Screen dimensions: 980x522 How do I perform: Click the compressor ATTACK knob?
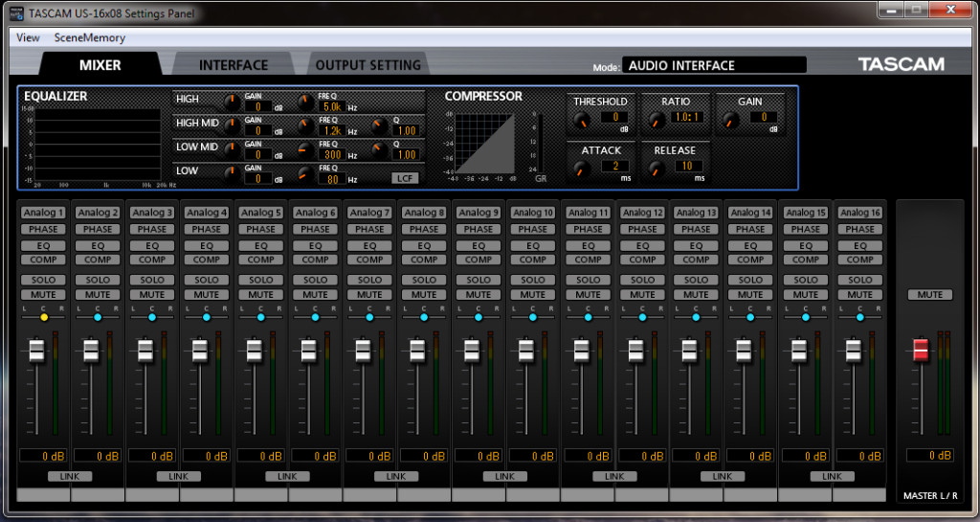click(583, 169)
